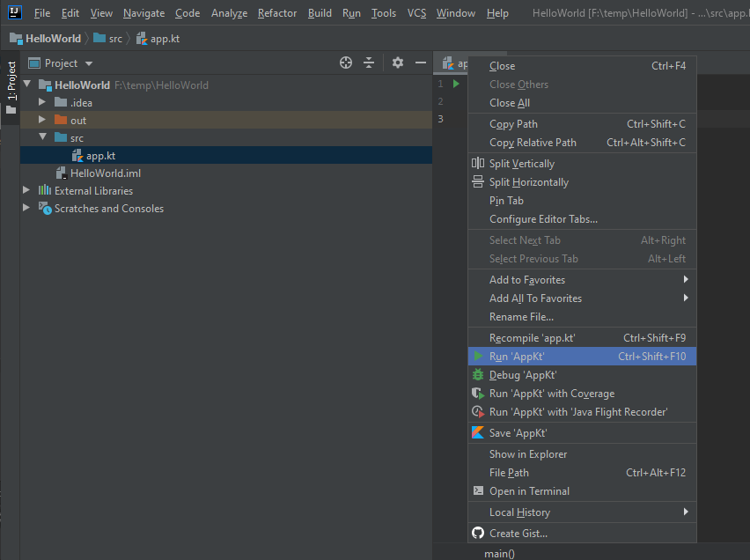Open the Project view dropdown

[x=89, y=63]
